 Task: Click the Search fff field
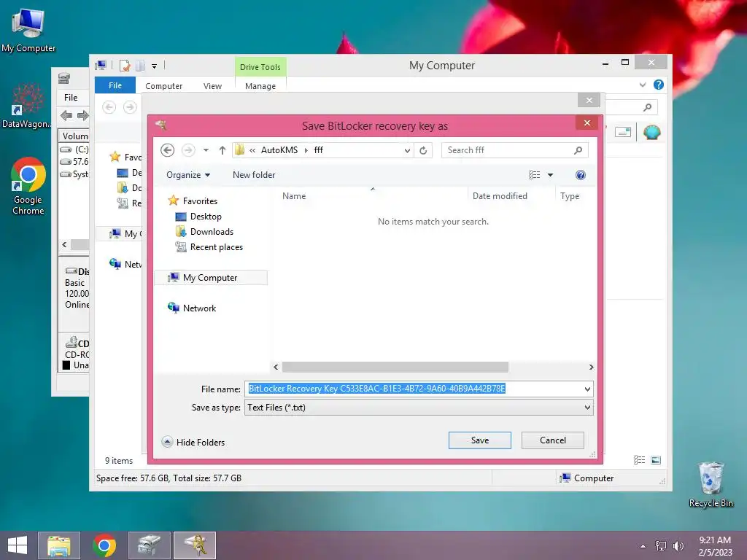[514, 150]
